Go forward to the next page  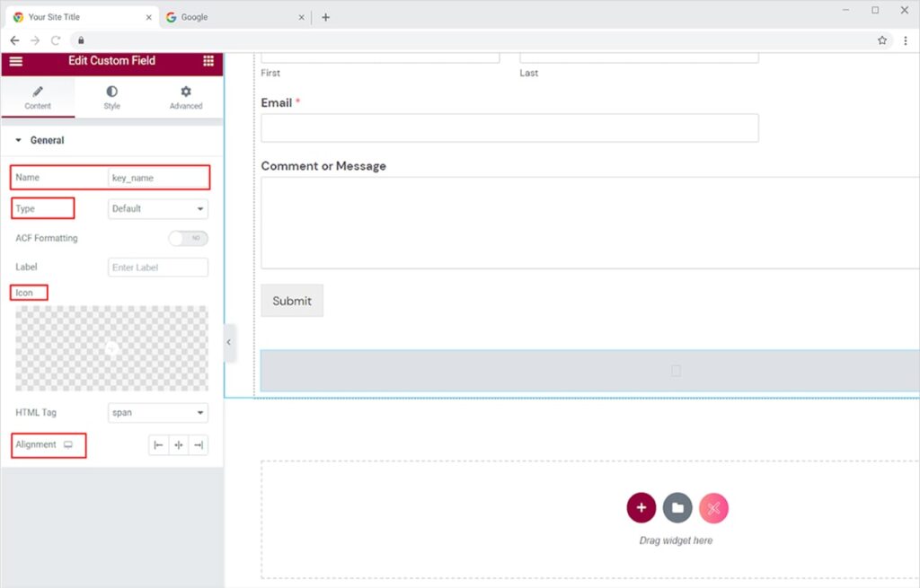pyautogui.click(x=35, y=40)
